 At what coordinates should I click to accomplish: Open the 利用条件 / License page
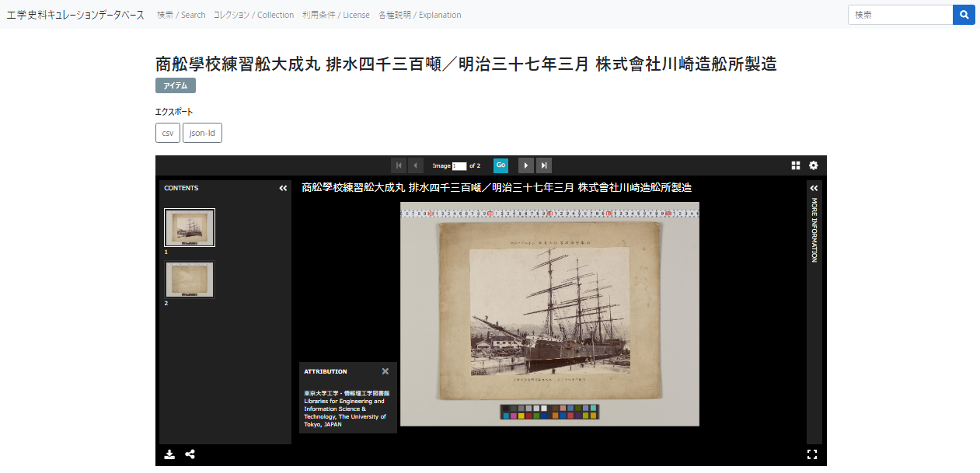pyautogui.click(x=336, y=15)
